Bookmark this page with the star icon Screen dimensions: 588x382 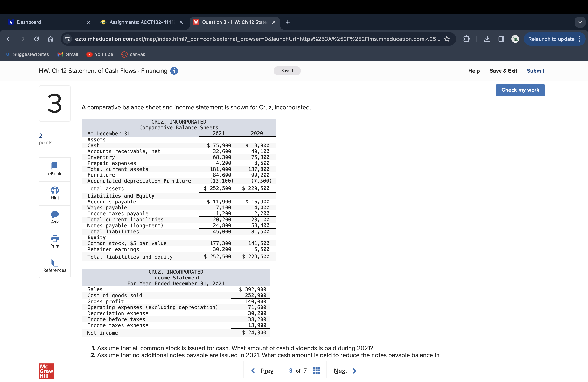coord(447,39)
